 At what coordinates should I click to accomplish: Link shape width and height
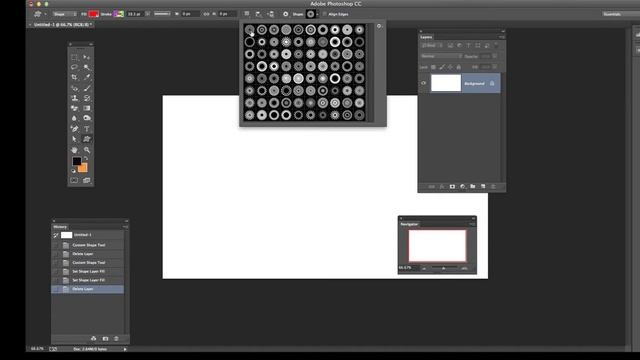[x=207, y=14]
